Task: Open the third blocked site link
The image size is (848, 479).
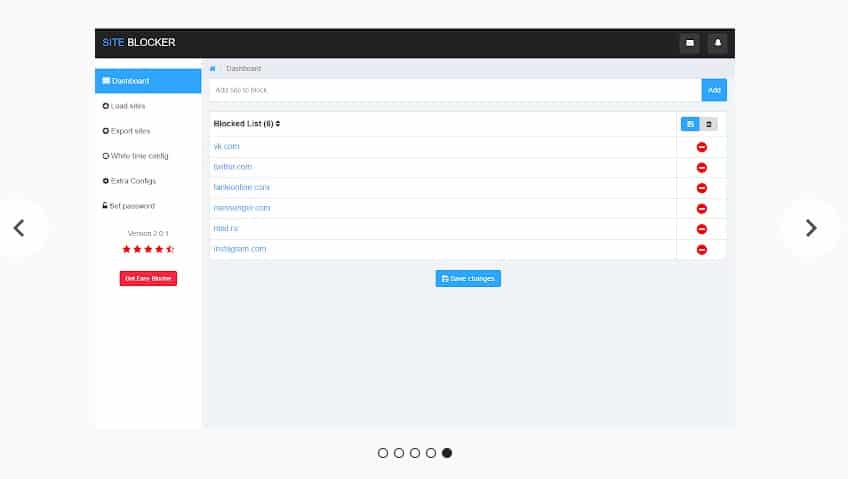Action: tap(241, 187)
